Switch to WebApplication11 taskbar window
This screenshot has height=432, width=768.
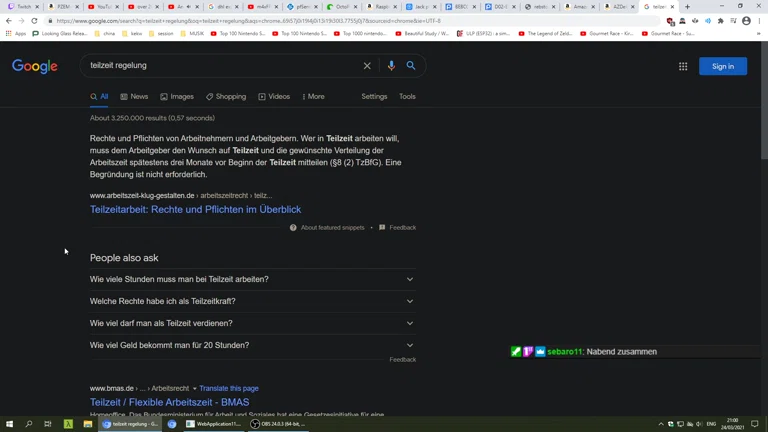(214, 424)
